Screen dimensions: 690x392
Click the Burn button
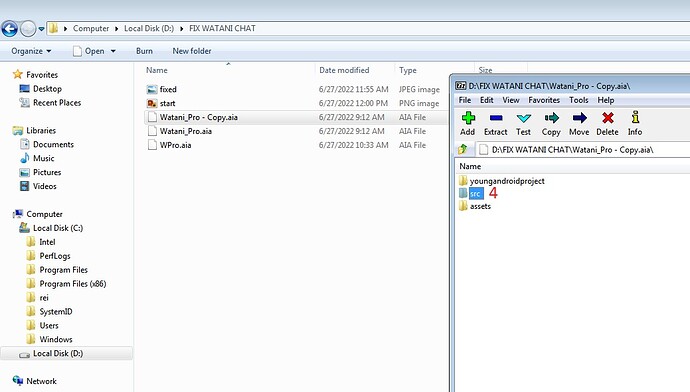tap(144, 51)
